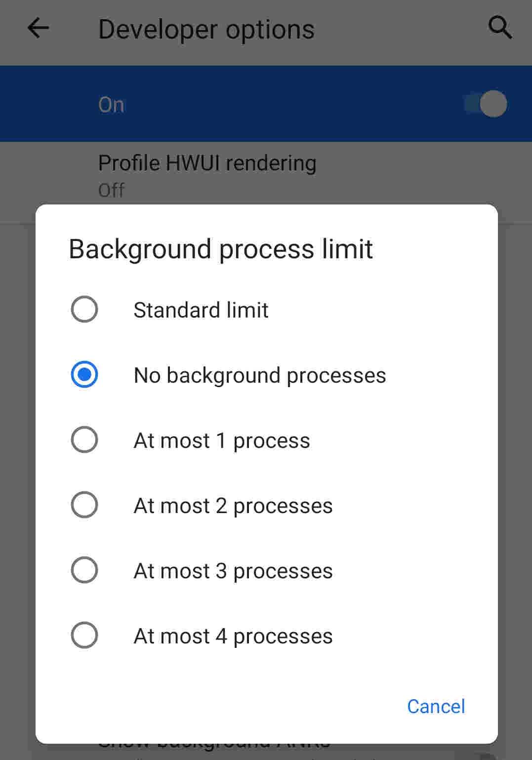This screenshot has width=532, height=760.
Task: Tap the At most 2 processes label text
Action: tap(232, 505)
